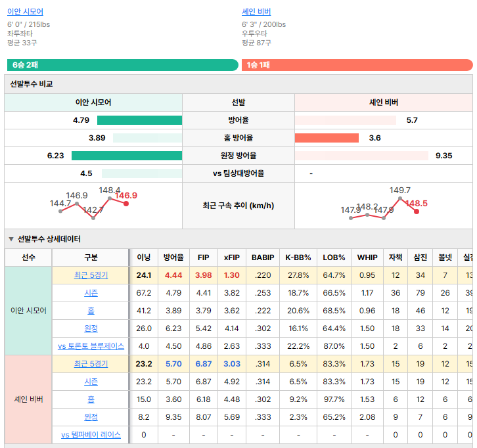Click the 이닝 column header

click(144, 258)
